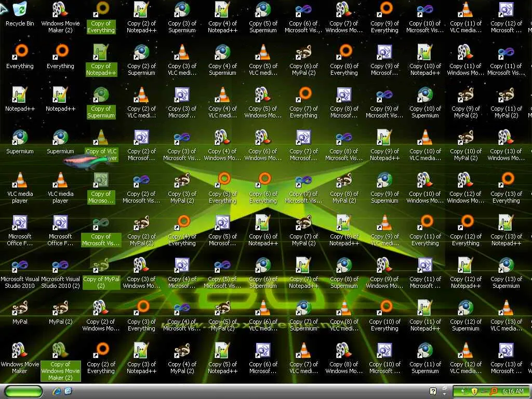
Task: Click Copy (13) of Supermium shortcut
Action: tap(506, 272)
